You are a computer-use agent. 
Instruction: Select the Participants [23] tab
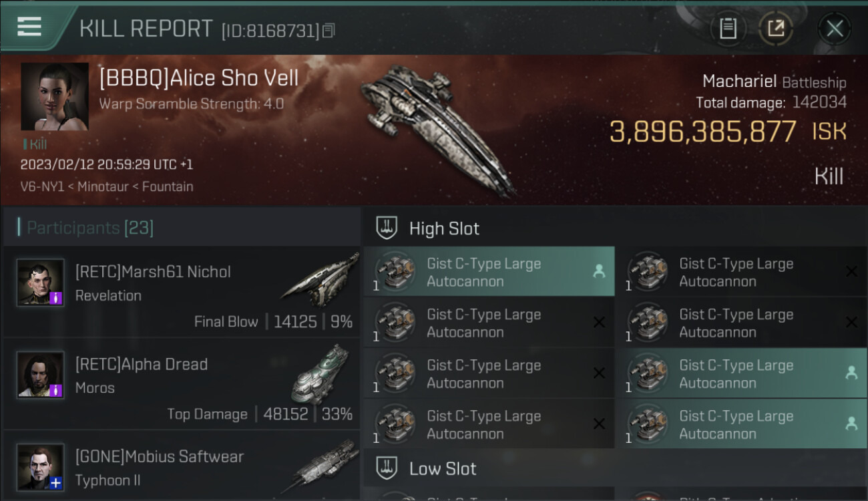click(90, 228)
